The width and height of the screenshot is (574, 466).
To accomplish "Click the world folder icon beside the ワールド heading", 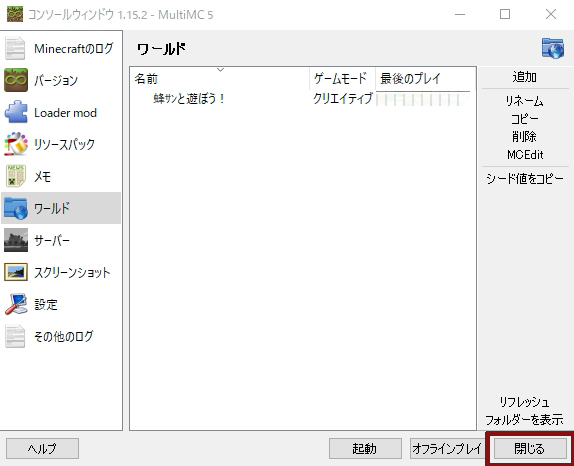I will [553, 48].
